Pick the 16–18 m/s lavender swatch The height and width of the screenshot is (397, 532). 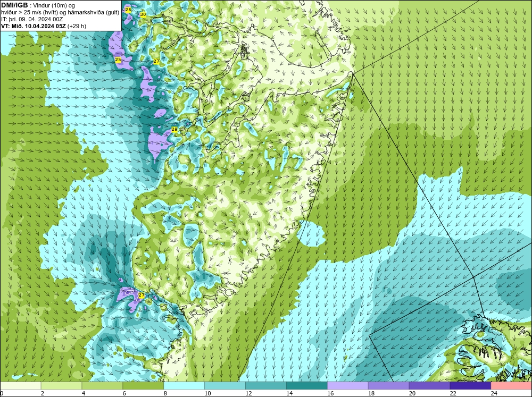(348, 386)
